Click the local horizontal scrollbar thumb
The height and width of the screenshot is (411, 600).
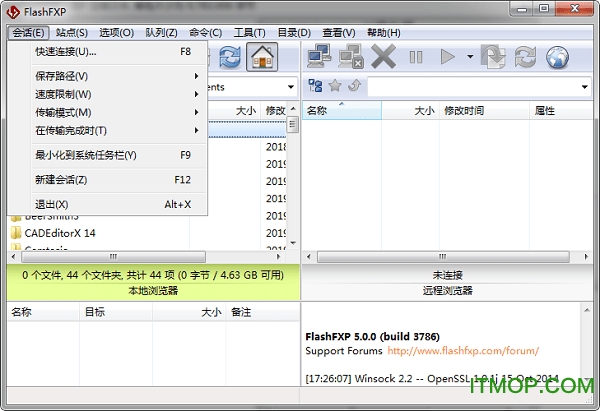point(113,256)
